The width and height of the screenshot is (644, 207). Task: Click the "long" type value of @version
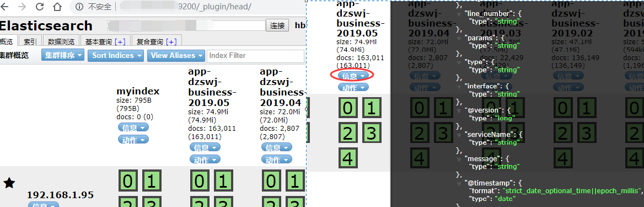coord(504,118)
